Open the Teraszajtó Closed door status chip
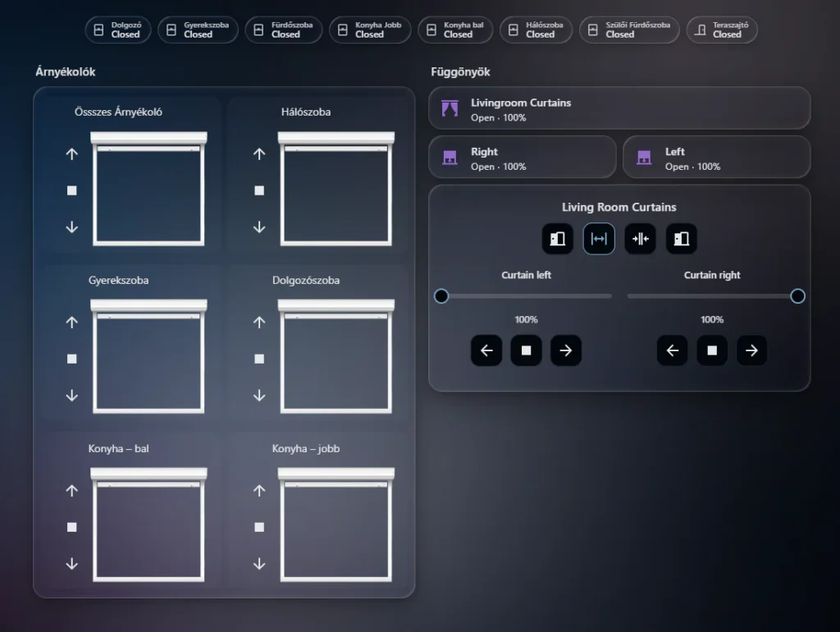This screenshot has width=840, height=632. (x=722, y=30)
